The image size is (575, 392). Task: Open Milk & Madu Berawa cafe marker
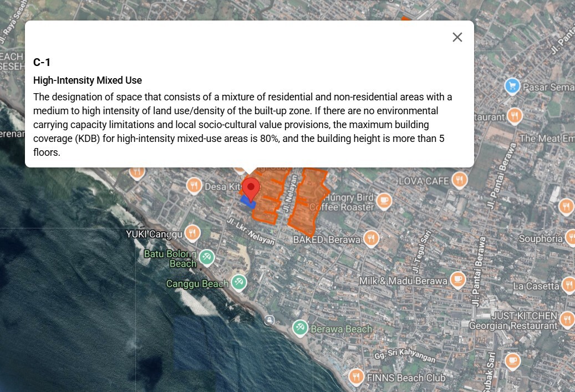[457, 279]
